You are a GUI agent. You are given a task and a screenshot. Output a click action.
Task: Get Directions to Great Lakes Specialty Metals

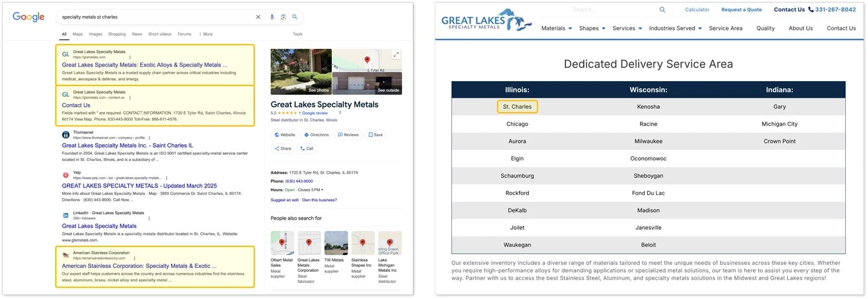point(317,134)
